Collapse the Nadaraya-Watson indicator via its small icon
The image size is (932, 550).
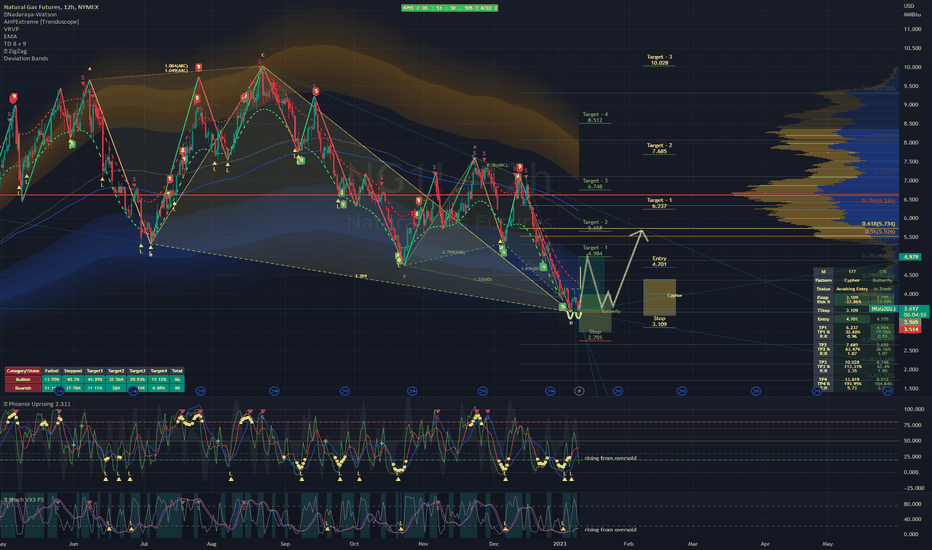(x=5, y=14)
